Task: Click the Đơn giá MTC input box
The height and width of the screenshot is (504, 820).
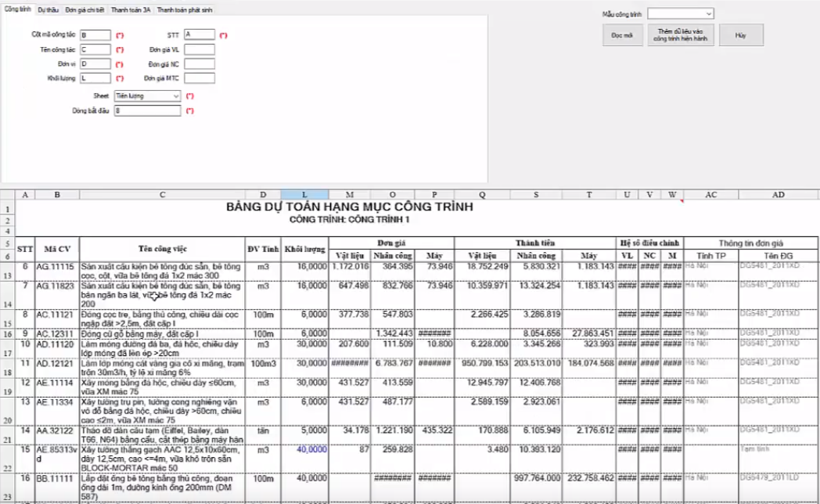Action: [x=200, y=78]
